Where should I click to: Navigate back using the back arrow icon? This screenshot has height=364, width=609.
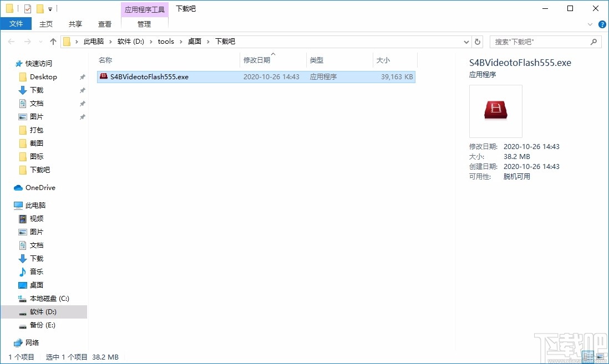point(11,41)
